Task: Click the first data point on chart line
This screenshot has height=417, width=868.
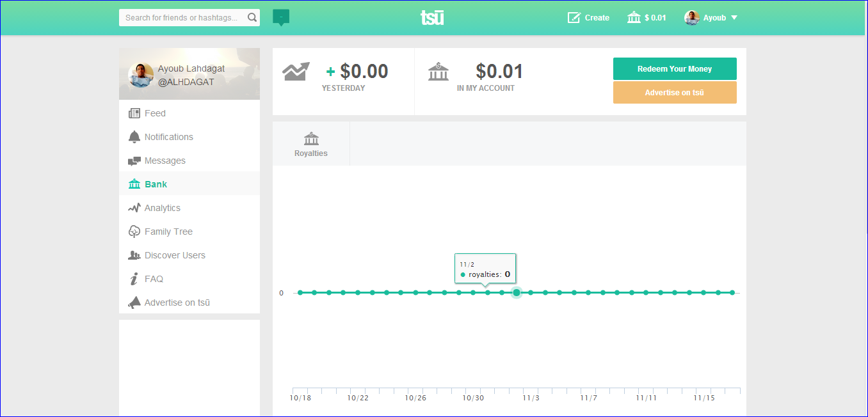Action: click(x=300, y=292)
